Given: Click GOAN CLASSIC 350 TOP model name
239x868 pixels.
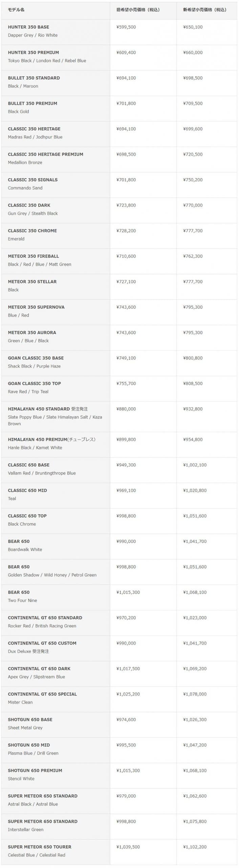Looking at the screenshot, I should click(35, 383).
